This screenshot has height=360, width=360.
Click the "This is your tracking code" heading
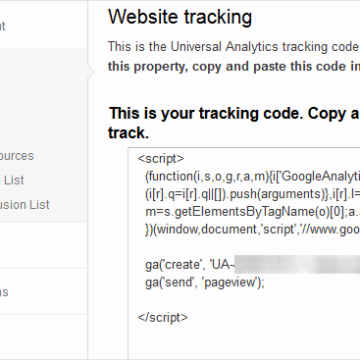click(234, 114)
